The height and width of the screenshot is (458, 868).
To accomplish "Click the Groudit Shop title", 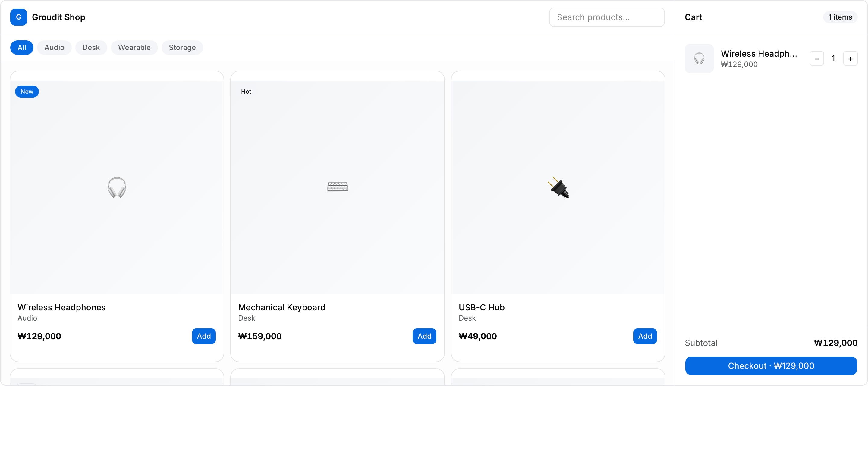I will tap(59, 17).
